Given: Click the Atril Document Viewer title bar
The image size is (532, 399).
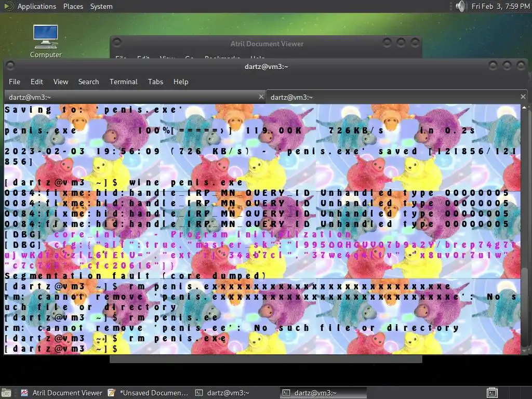Looking at the screenshot, I should pos(267,44).
